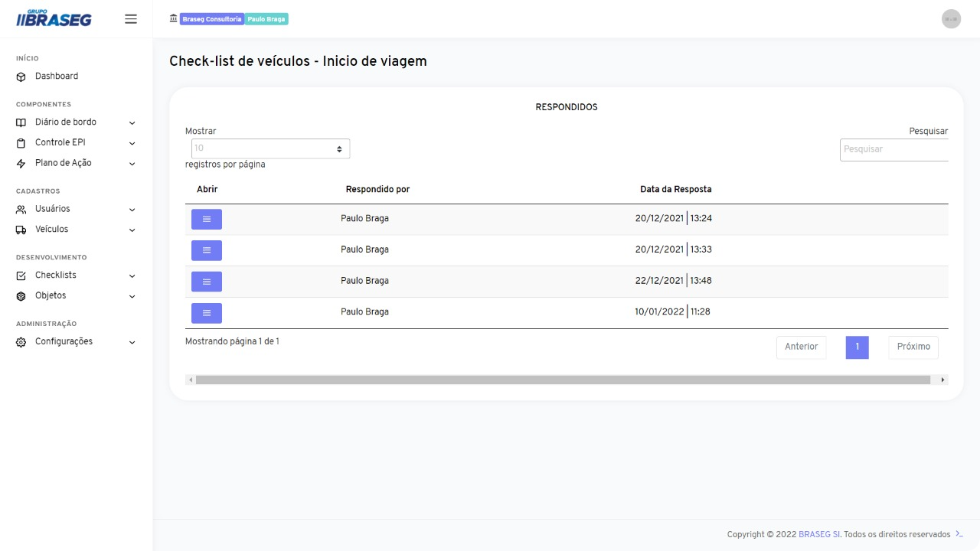Follow the BRASEG SI footer link
The height and width of the screenshot is (551, 980).
click(x=818, y=534)
